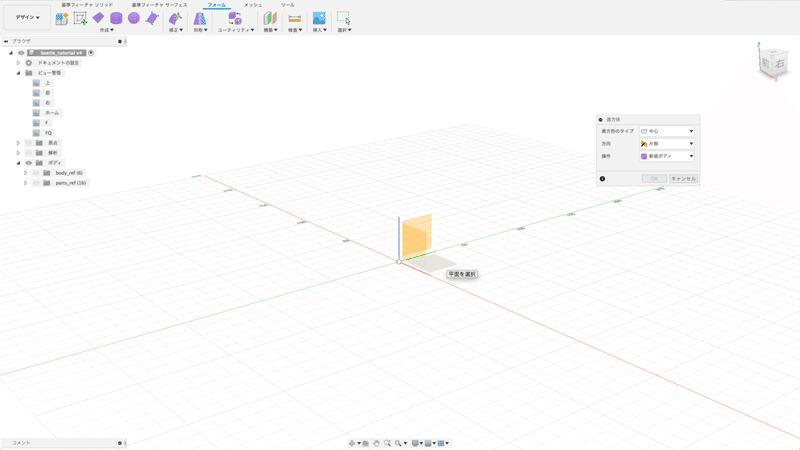This screenshot has height=450, width=800.
Task: Toggle visibility of body_ref (6) folder
Action: [x=36, y=173]
